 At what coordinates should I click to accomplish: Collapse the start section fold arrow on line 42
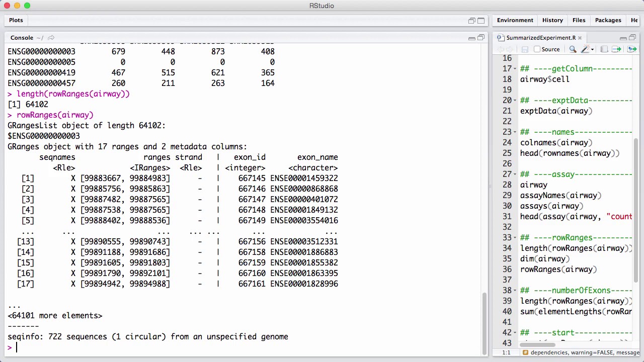515,333
